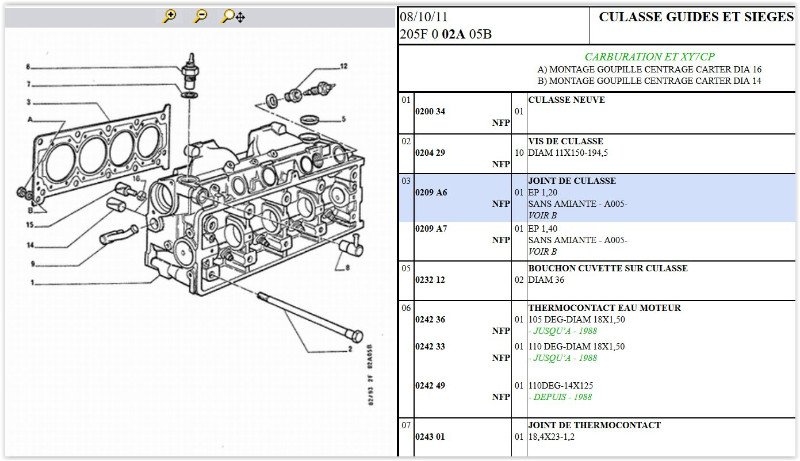This screenshot has width=800, height=461.
Task: Select callout number 2 on the bolt
Action: pos(353,351)
